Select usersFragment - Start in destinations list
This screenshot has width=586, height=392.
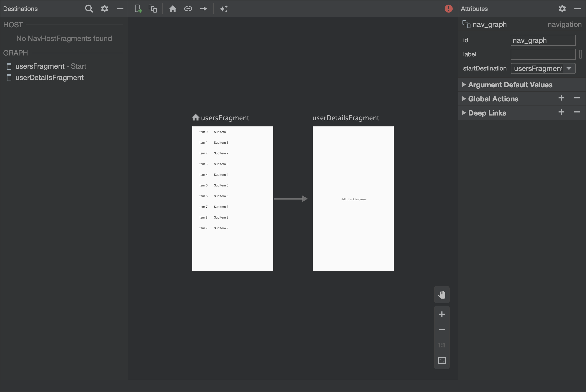pos(50,66)
